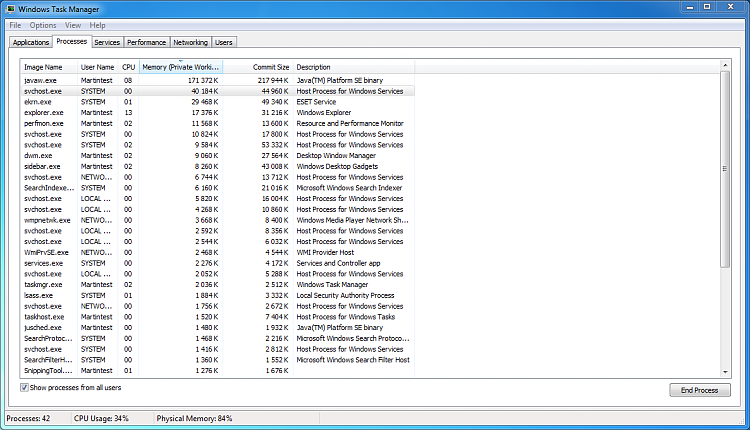The image size is (750, 430).
Task: Select svchost.exe row with 6 744 K memory
Action: [218, 177]
